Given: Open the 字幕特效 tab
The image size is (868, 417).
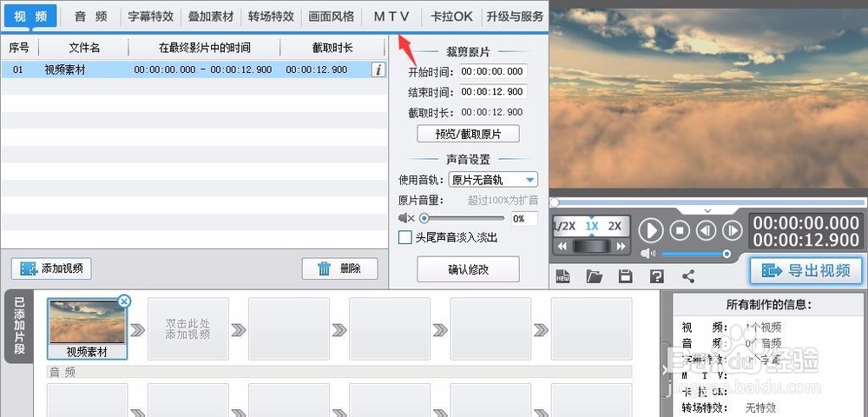Looking at the screenshot, I should (x=150, y=17).
